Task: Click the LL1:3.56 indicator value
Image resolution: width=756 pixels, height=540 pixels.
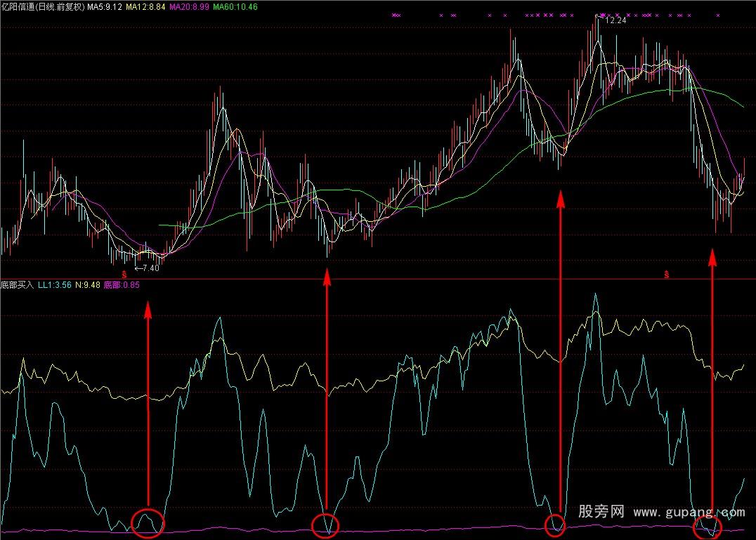Action: 54,285
